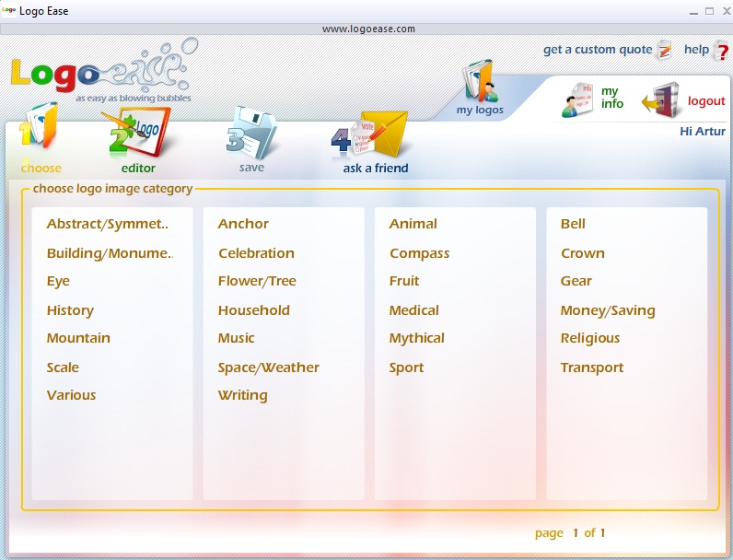Select the Flower/Tree category
This screenshot has width=733, height=560.
pos(257,281)
